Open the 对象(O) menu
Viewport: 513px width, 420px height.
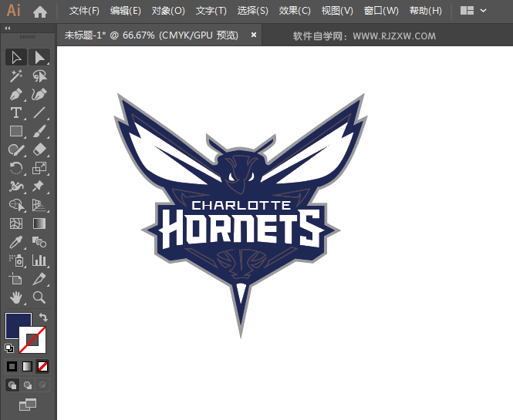tap(168, 11)
